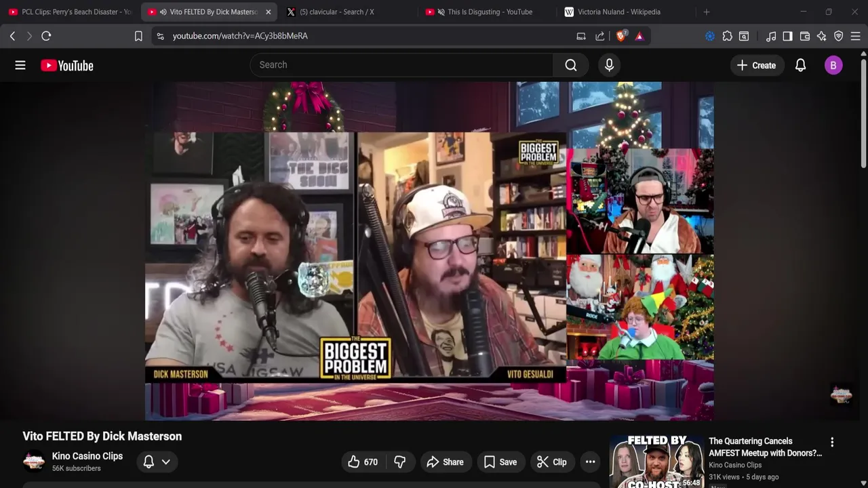Toggle the channel notification bell
This screenshot has width=868, height=488.
pos(149,462)
